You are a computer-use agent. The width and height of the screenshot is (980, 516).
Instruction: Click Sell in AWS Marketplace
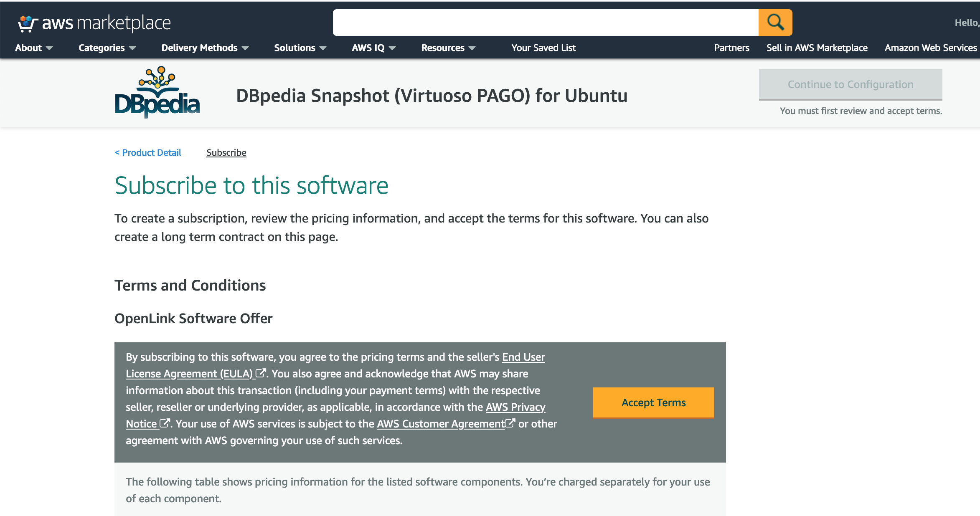point(817,48)
